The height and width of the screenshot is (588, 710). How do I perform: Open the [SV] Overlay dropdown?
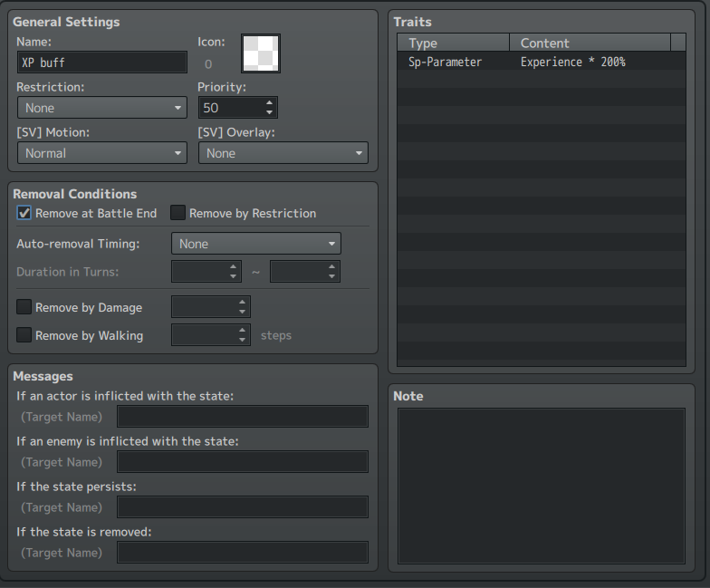pyautogui.click(x=283, y=153)
